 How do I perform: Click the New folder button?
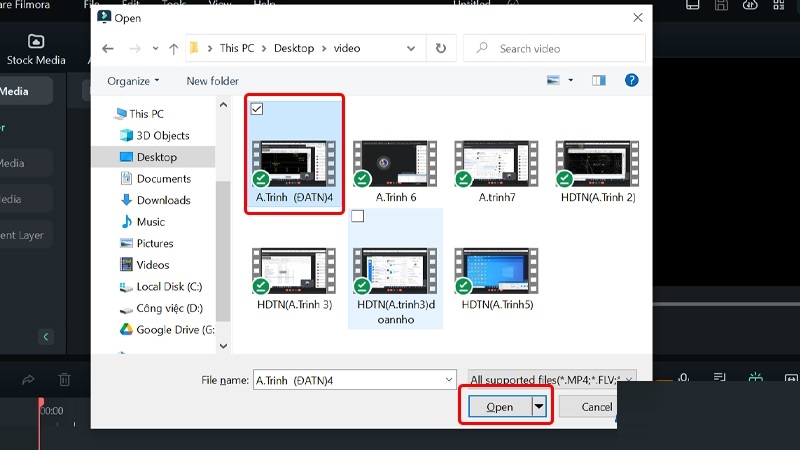(212, 81)
